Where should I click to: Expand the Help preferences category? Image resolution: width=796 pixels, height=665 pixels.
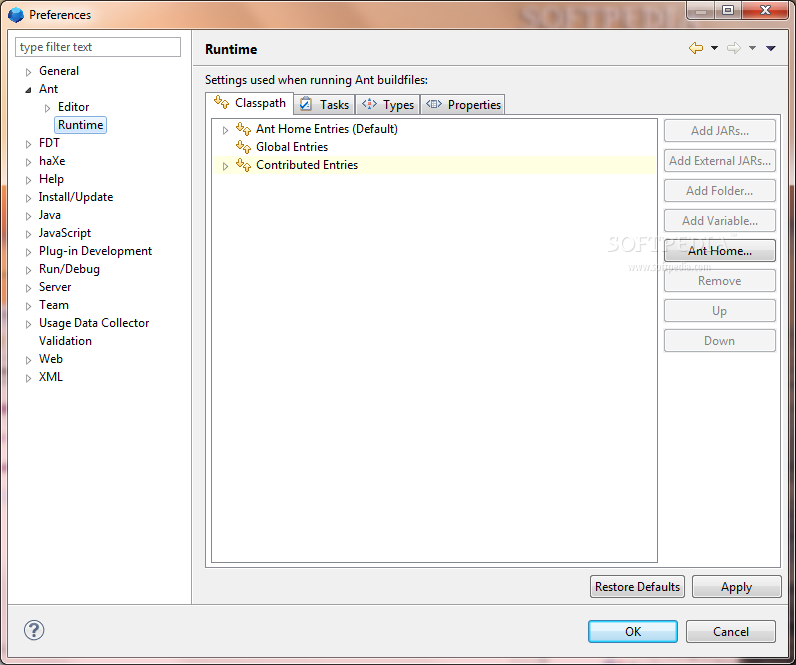point(28,180)
